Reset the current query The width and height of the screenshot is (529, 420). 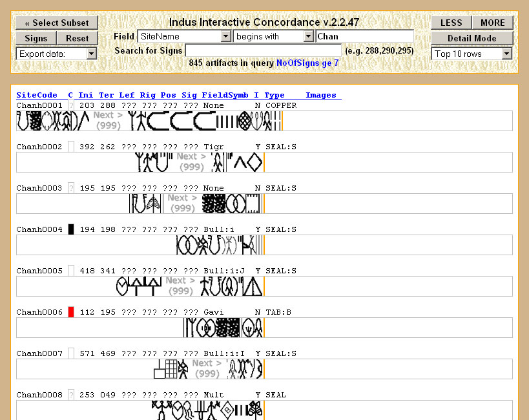click(78, 38)
